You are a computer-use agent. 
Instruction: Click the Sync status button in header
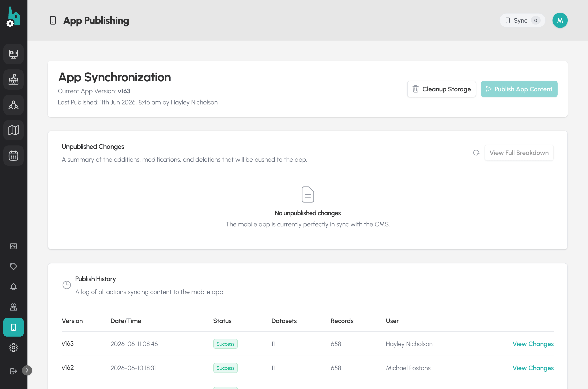click(522, 20)
